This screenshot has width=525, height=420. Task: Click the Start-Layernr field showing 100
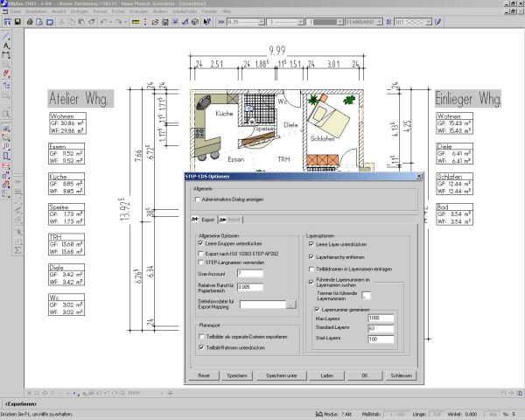coord(381,339)
